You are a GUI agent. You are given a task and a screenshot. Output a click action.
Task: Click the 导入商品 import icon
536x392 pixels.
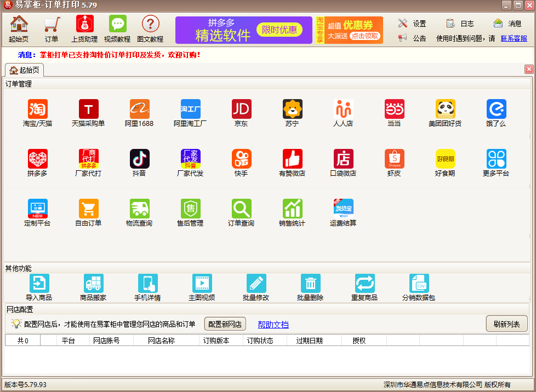(x=39, y=284)
